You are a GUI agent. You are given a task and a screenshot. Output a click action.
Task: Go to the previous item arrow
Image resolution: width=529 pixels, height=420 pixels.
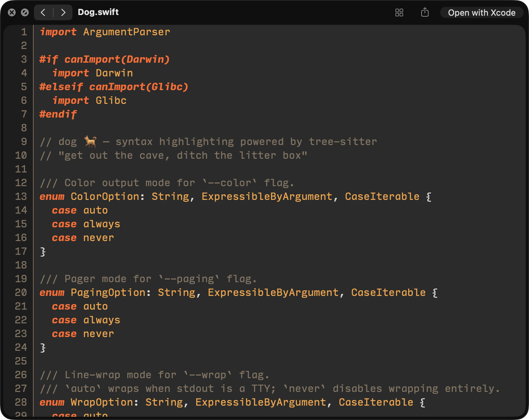coord(43,12)
